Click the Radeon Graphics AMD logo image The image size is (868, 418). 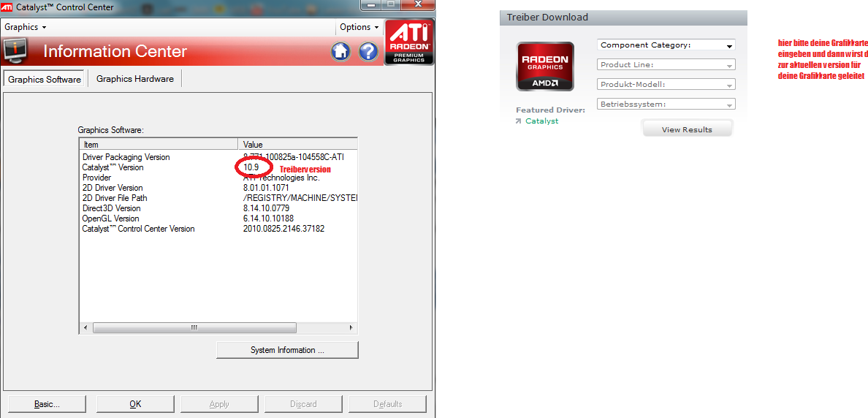coord(545,66)
